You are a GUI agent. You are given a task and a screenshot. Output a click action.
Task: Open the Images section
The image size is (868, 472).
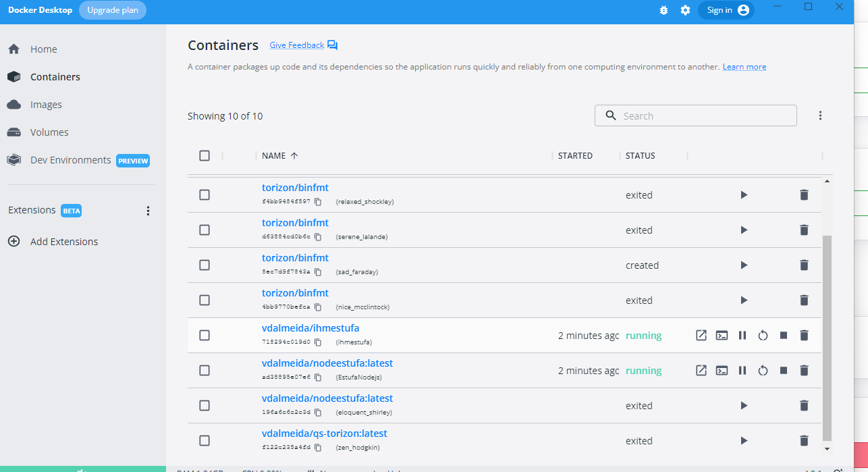(x=46, y=105)
